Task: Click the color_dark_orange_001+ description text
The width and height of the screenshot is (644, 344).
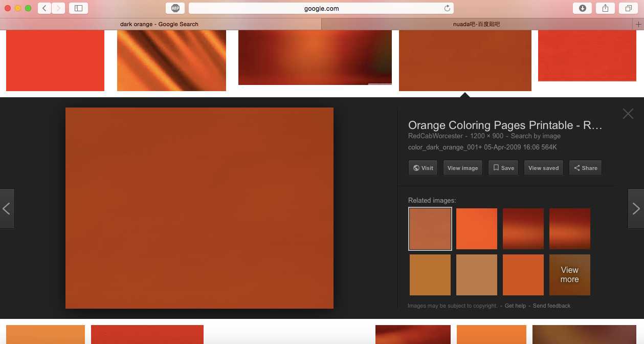Action: (482, 147)
